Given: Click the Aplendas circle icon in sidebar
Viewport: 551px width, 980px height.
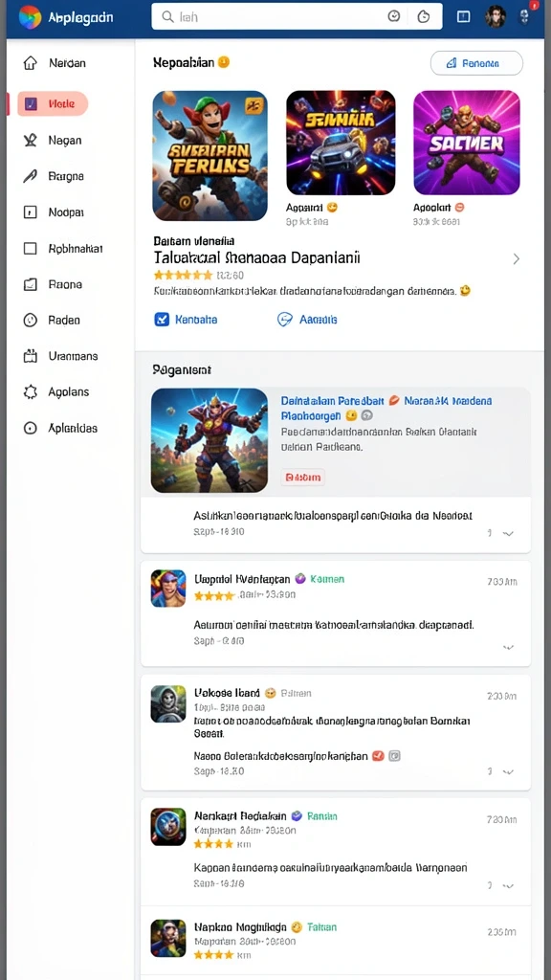Looking at the screenshot, I should click(x=30, y=429).
